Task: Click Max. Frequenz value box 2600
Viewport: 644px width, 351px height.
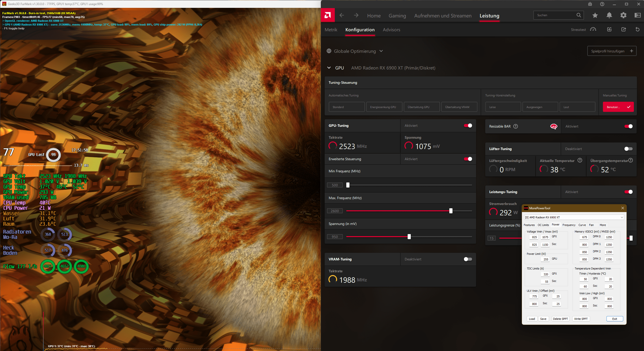Action: tap(335, 211)
